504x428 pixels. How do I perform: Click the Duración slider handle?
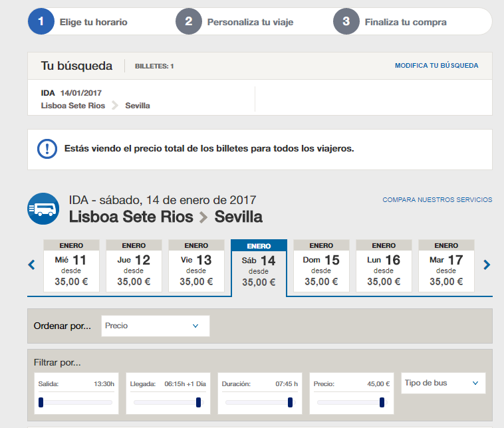point(290,402)
